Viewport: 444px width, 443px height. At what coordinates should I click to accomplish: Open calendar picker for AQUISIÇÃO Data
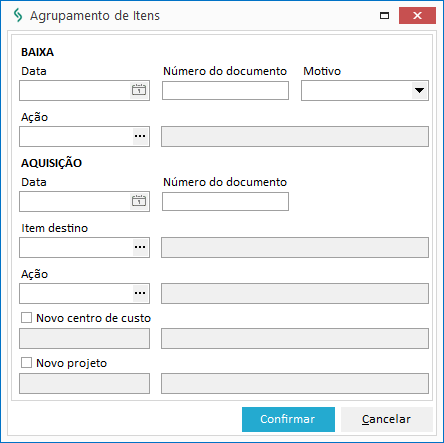click(139, 201)
